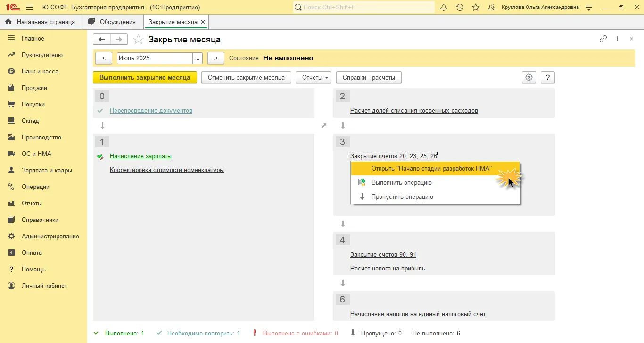Close the Закрытие месяца form

click(x=631, y=39)
